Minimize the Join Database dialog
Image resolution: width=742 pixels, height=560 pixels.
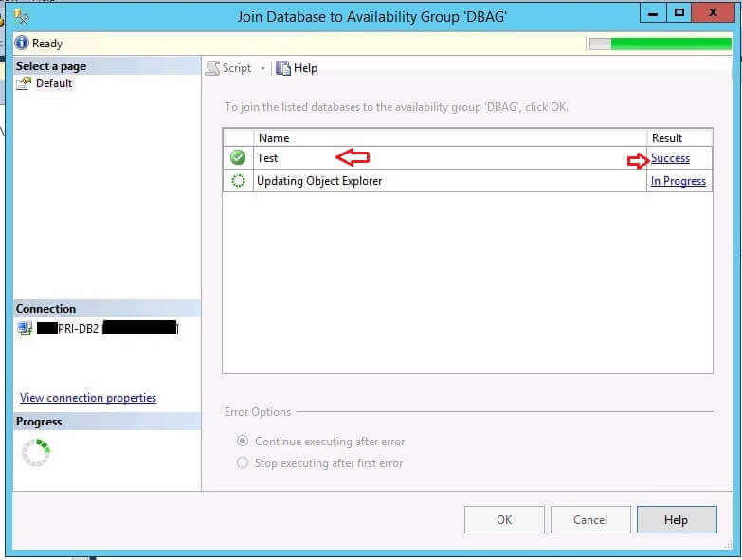pos(653,12)
